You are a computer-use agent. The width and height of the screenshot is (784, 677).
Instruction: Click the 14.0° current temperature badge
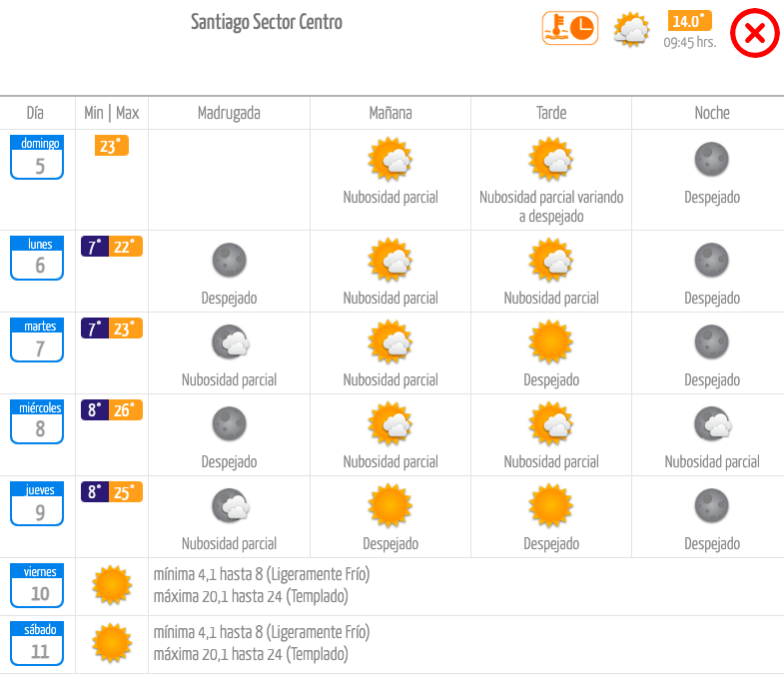point(689,21)
